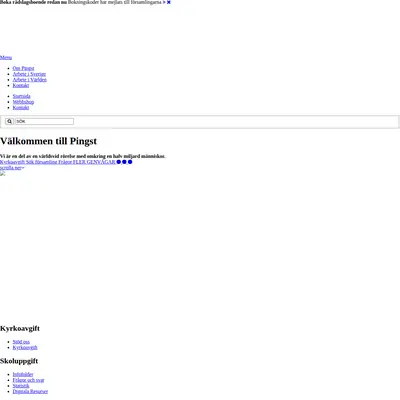Screen dimensions: 400x400
Task: Focus the SÖK search field
Action: pos(44,121)
